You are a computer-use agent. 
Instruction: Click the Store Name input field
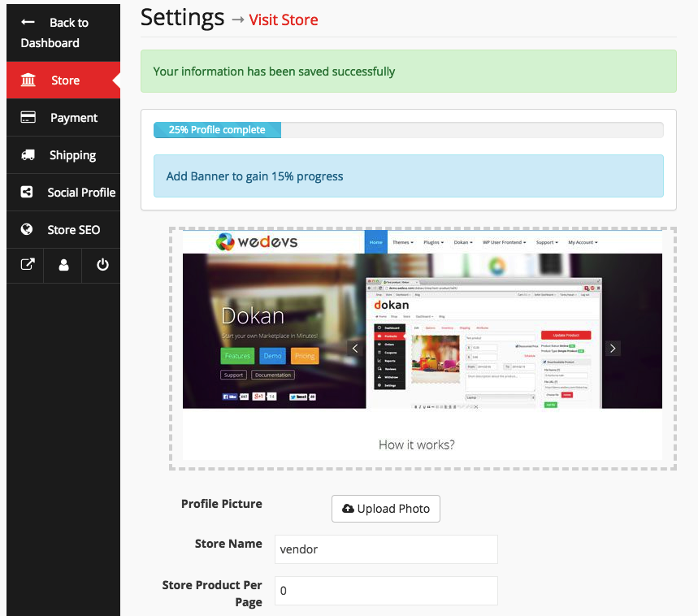pos(386,549)
